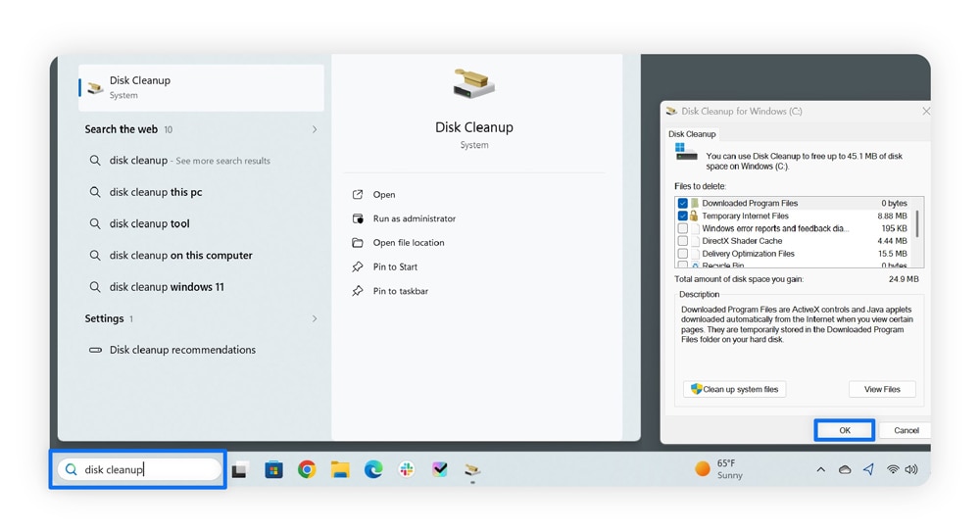Click Clean up system files button
The width and height of the screenshot is (980, 531).
pyautogui.click(x=734, y=389)
